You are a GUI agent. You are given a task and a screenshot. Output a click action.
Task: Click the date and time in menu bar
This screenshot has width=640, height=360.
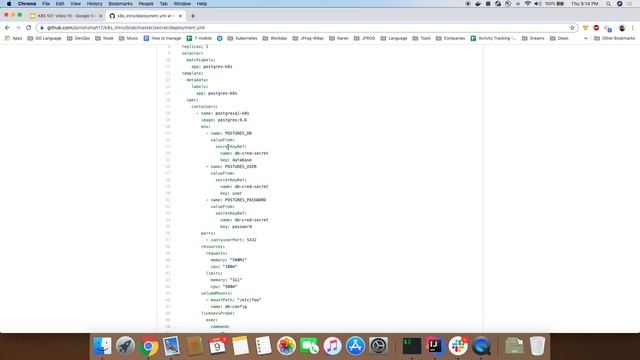coord(584,4)
